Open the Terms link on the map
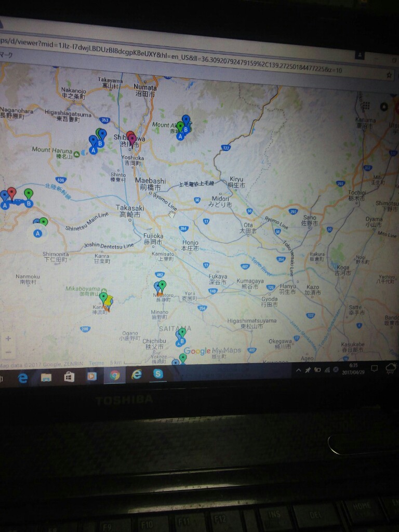Image resolution: width=399 pixels, height=532 pixels. tap(96, 363)
